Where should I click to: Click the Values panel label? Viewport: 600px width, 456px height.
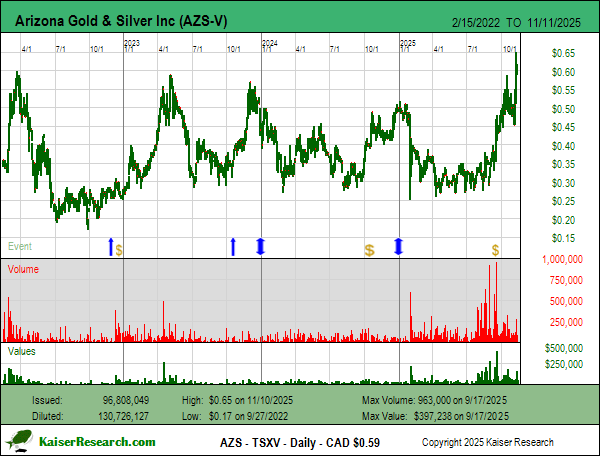tap(21, 351)
